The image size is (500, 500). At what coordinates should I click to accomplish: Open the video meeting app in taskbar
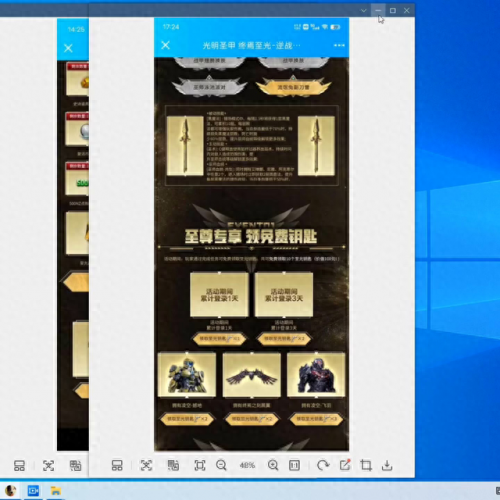pos(33,491)
